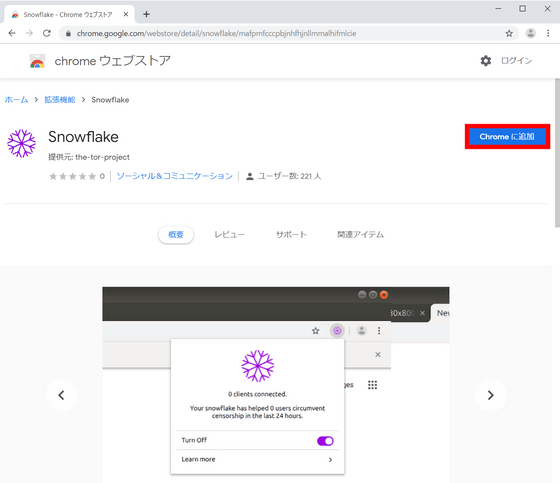560x483 pixels.
Task: Open a new tab with plus icon
Action: (x=146, y=14)
